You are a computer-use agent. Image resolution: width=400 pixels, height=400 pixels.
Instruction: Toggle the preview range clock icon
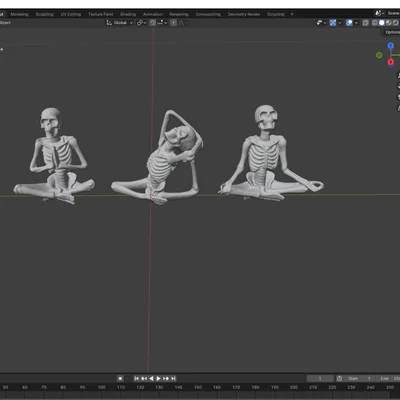(339, 378)
